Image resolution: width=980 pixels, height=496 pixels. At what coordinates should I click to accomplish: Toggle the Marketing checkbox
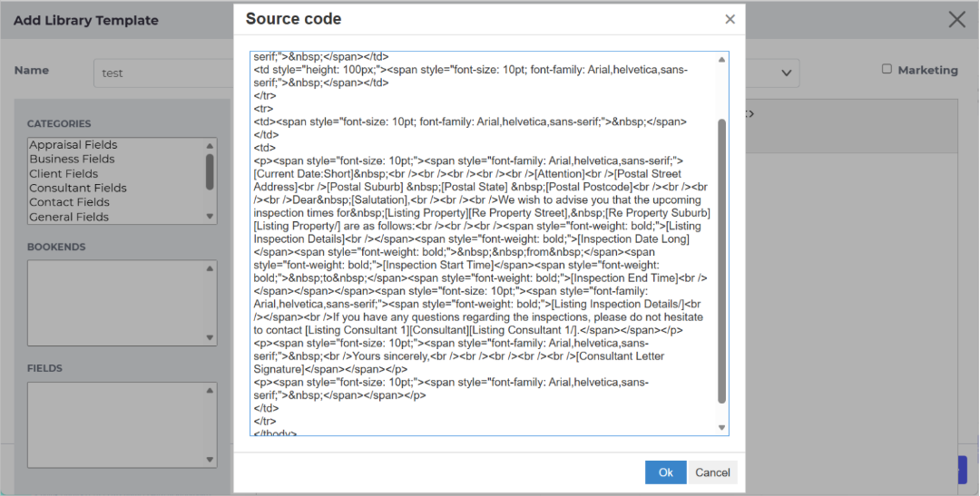pos(887,69)
